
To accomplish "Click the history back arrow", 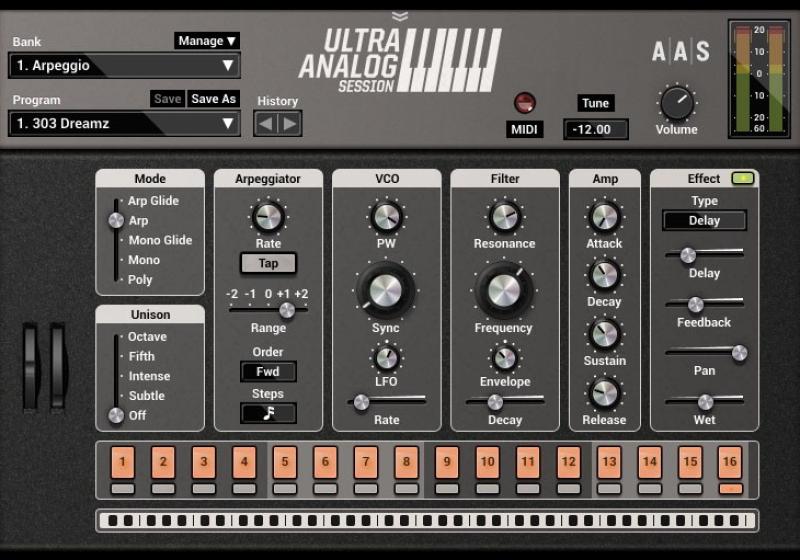I will 266,123.
